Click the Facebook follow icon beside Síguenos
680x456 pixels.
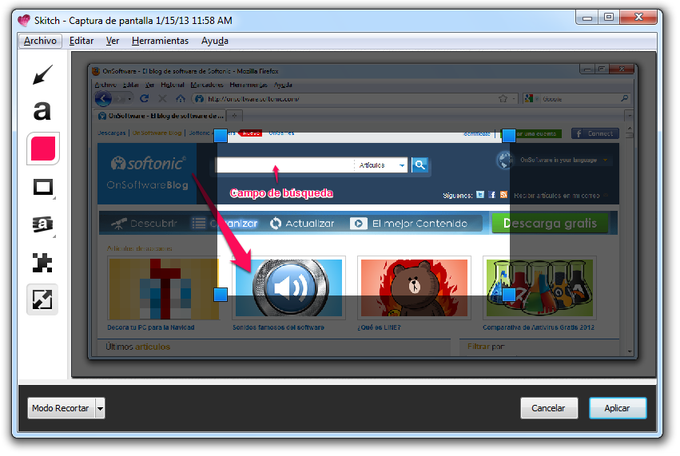pyautogui.click(x=492, y=195)
